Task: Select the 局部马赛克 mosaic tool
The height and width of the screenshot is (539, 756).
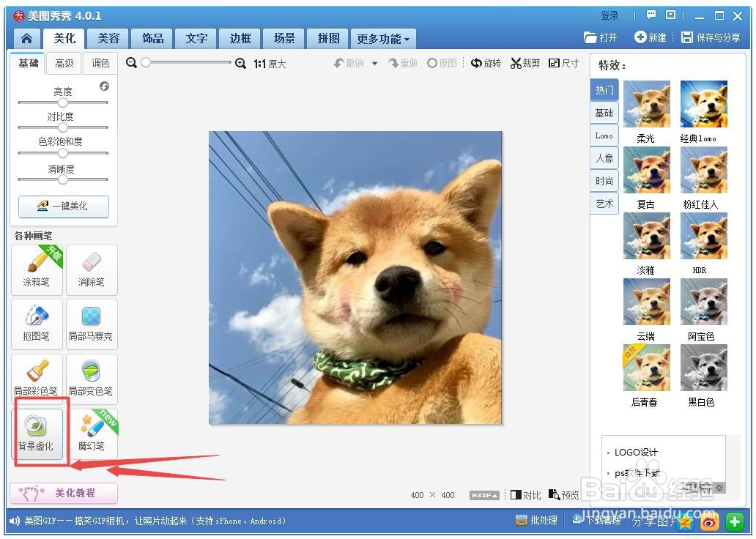Action: tap(92, 324)
